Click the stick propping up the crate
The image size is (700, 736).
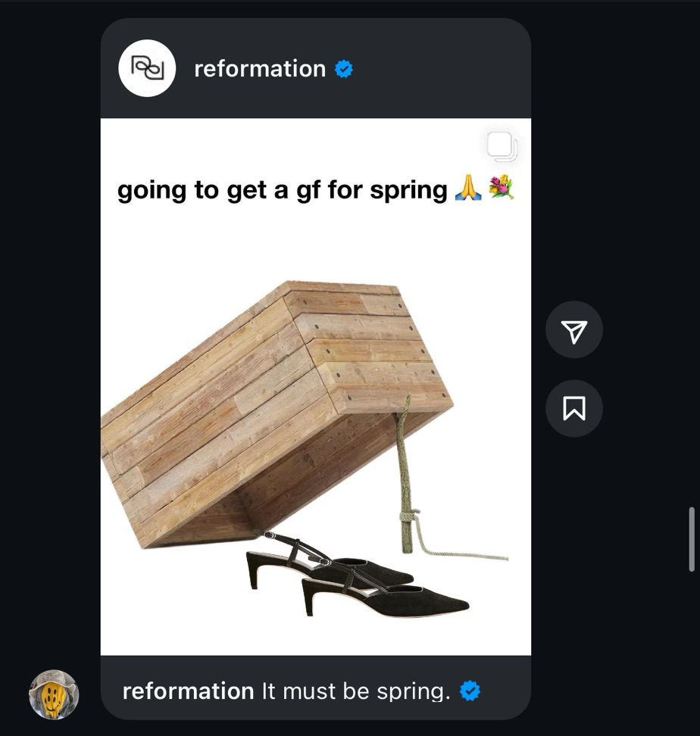404,474
